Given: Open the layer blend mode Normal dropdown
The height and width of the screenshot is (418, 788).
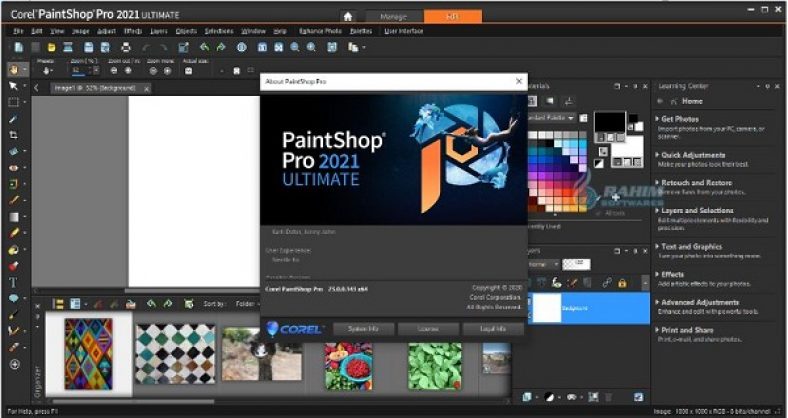Looking at the screenshot, I should pos(543,264).
